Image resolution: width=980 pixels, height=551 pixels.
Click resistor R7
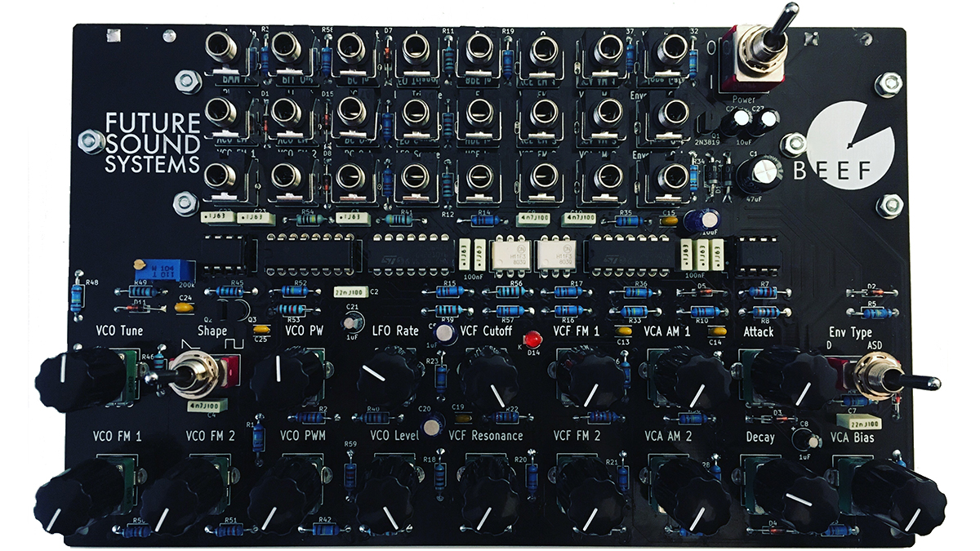(x=764, y=292)
